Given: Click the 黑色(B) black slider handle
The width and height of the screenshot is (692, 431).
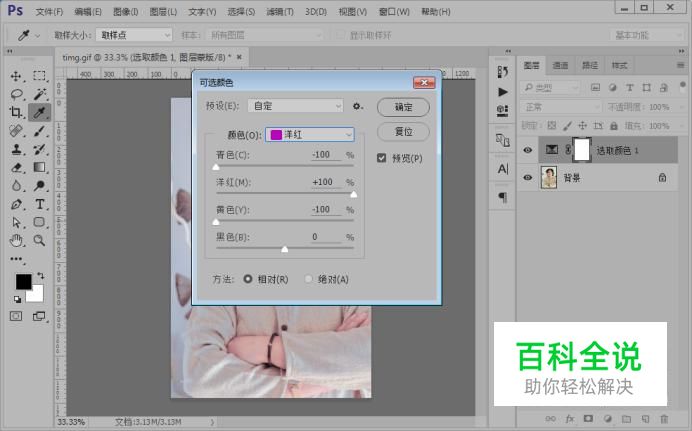Looking at the screenshot, I should click(x=285, y=249).
